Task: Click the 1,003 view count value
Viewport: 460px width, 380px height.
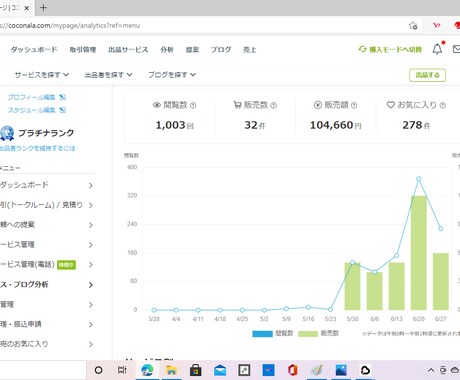Action: [x=170, y=125]
